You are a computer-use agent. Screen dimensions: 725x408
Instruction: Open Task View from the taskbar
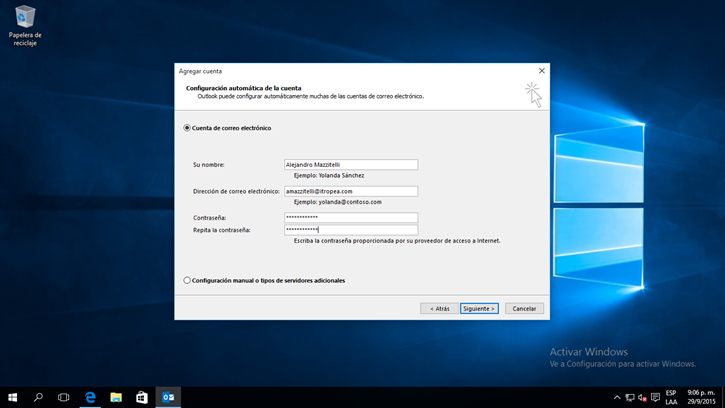click(64, 397)
